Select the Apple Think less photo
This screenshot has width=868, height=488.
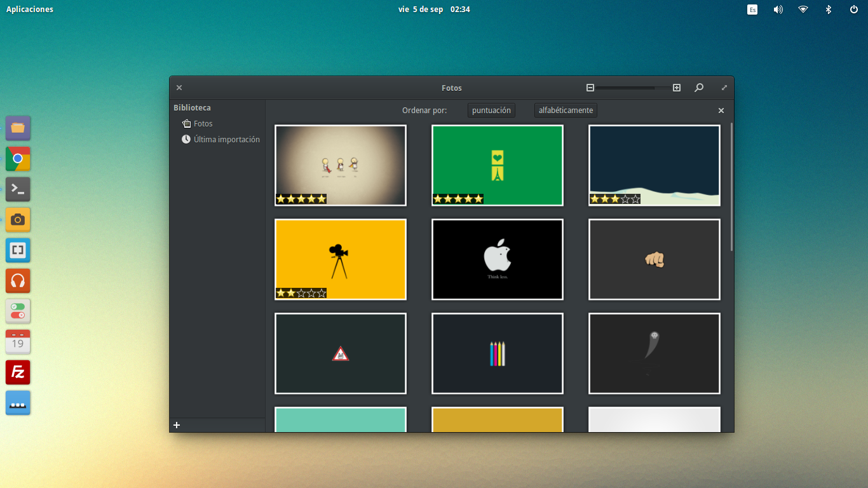tap(498, 259)
